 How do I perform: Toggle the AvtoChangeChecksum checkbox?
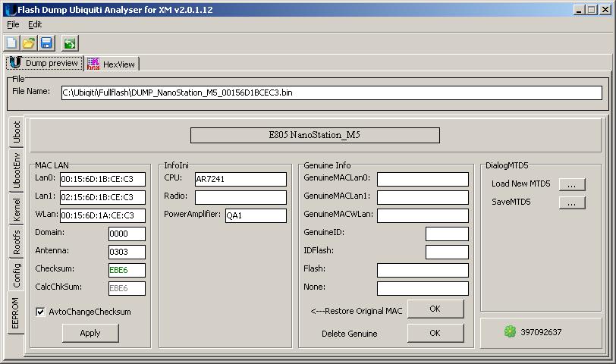pos(40,312)
